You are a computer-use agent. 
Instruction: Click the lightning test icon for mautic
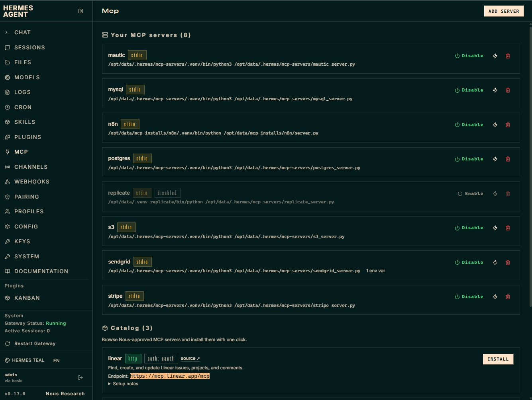click(495, 56)
